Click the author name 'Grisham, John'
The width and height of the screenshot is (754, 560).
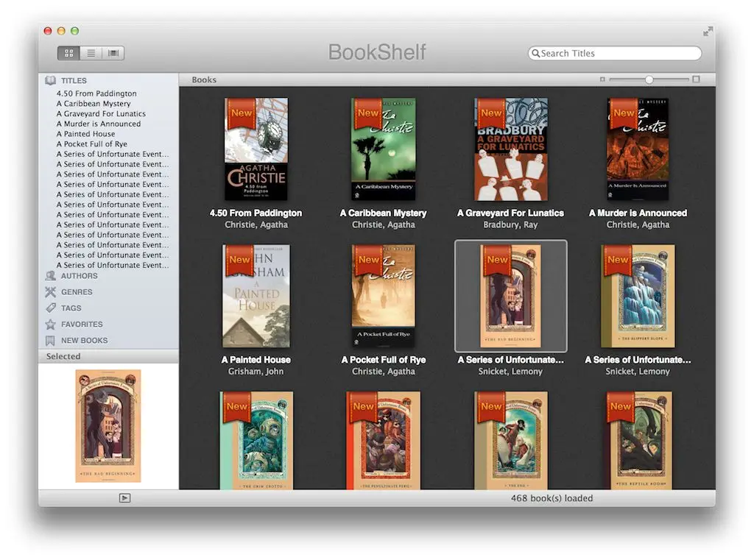[256, 372]
